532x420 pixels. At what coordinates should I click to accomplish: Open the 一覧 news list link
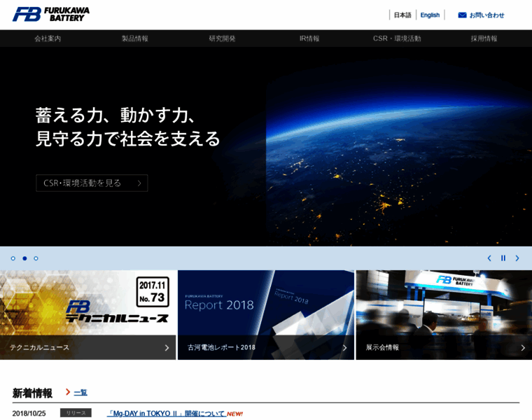(x=80, y=393)
